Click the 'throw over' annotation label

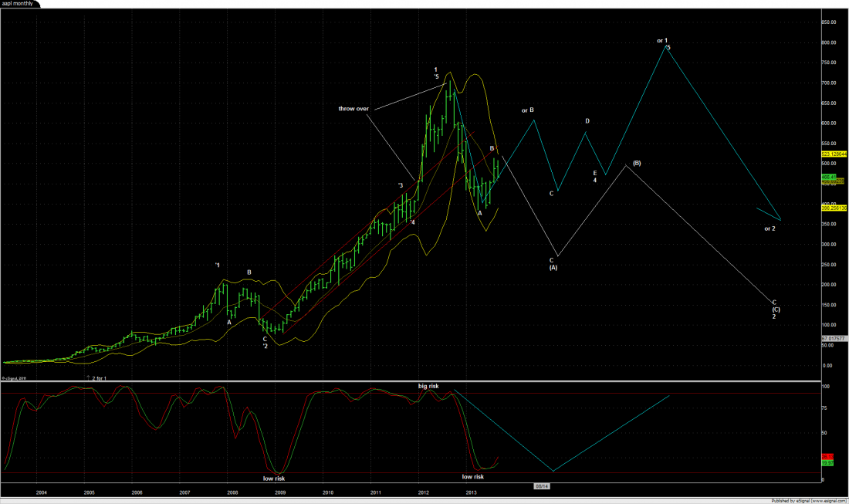click(353, 109)
